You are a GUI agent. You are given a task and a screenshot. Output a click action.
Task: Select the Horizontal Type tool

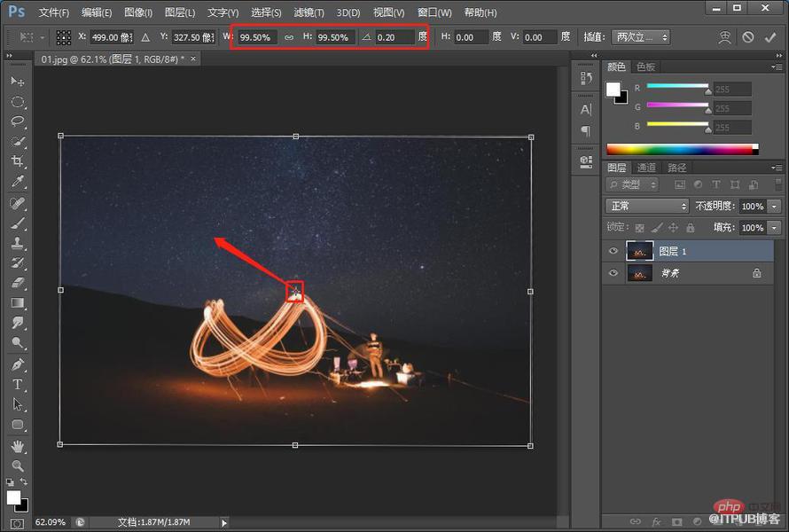(x=18, y=385)
